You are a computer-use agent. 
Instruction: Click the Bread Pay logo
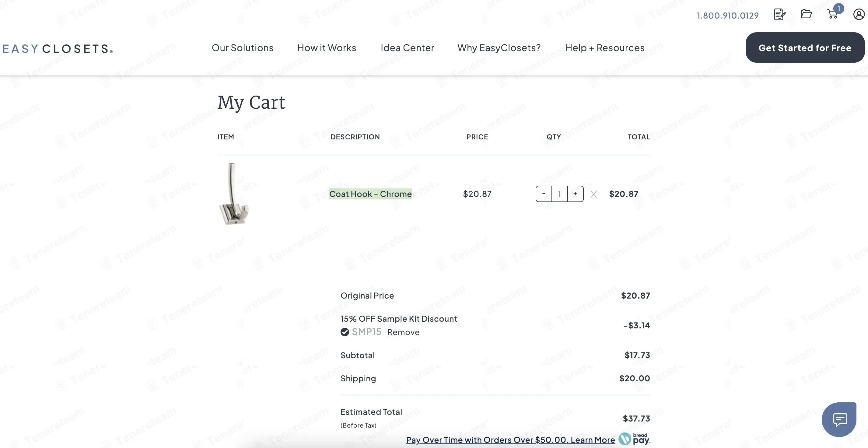click(x=635, y=439)
